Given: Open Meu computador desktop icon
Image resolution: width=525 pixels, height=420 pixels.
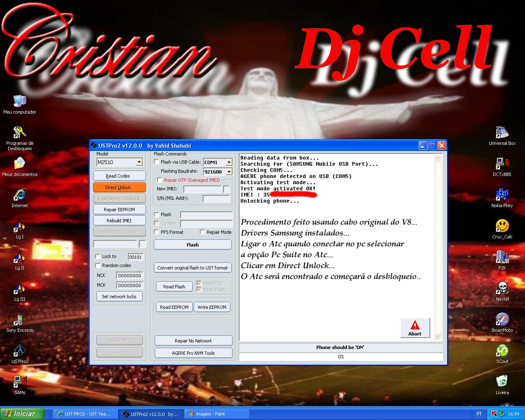Looking at the screenshot, I should coord(20,104).
